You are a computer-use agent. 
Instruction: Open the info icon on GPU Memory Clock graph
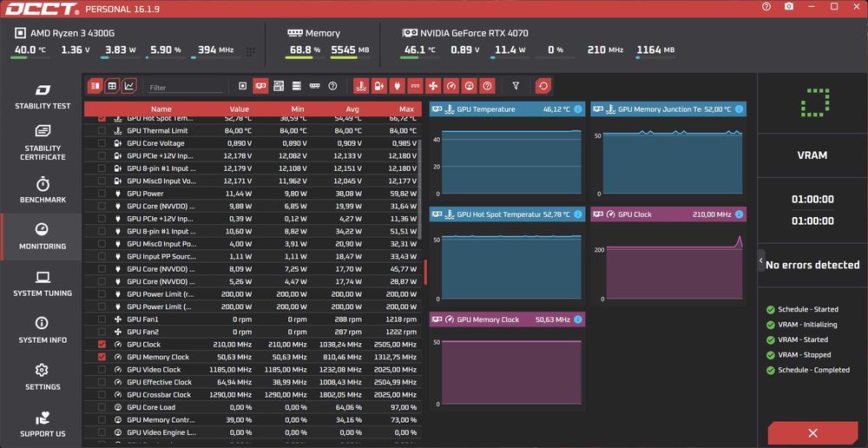[x=578, y=320]
